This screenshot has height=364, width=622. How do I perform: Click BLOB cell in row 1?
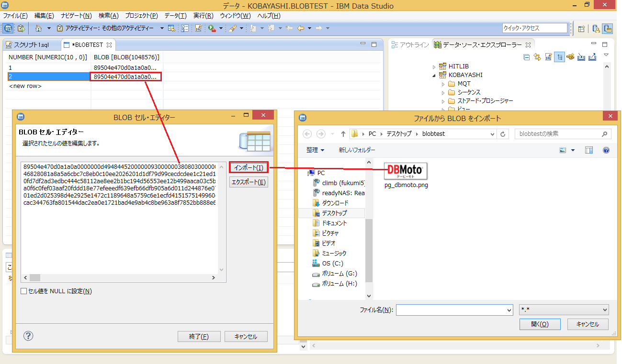click(x=127, y=68)
